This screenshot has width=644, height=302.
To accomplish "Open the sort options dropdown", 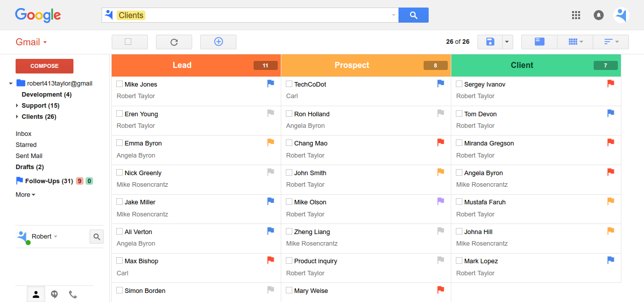I will click(x=611, y=42).
